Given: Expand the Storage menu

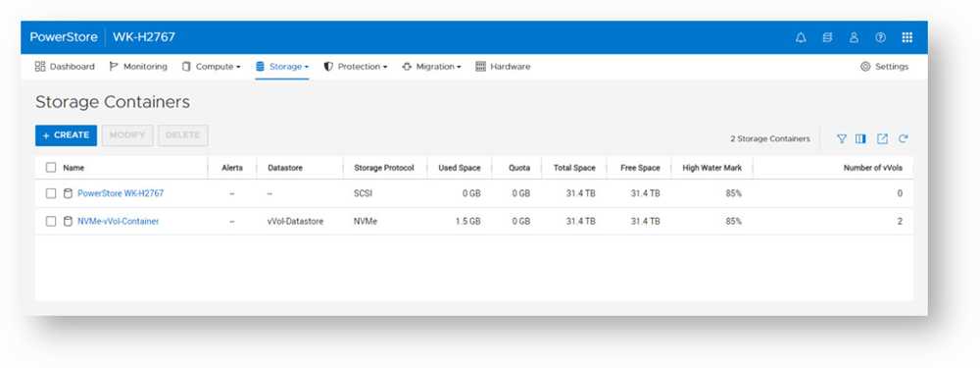Looking at the screenshot, I should [282, 67].
